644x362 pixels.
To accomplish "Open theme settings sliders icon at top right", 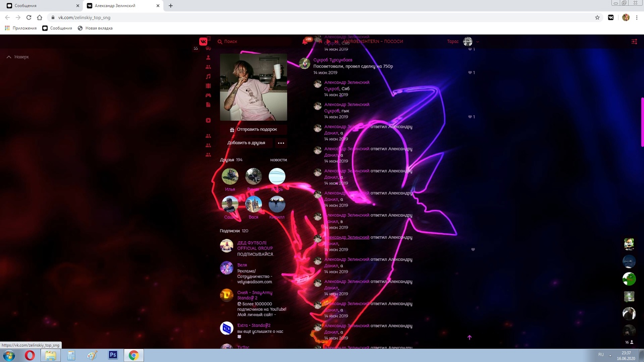I will pyautogui.click(x=634, y=42).
